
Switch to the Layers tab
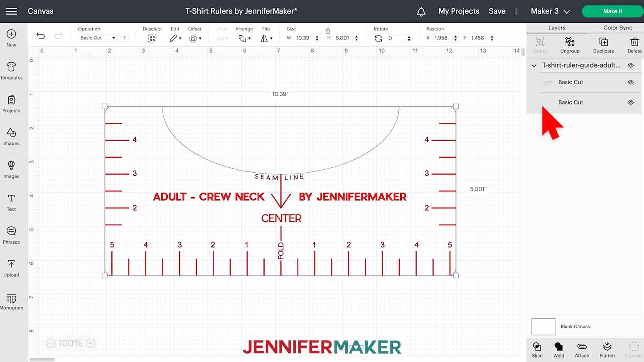click(557, 28)
